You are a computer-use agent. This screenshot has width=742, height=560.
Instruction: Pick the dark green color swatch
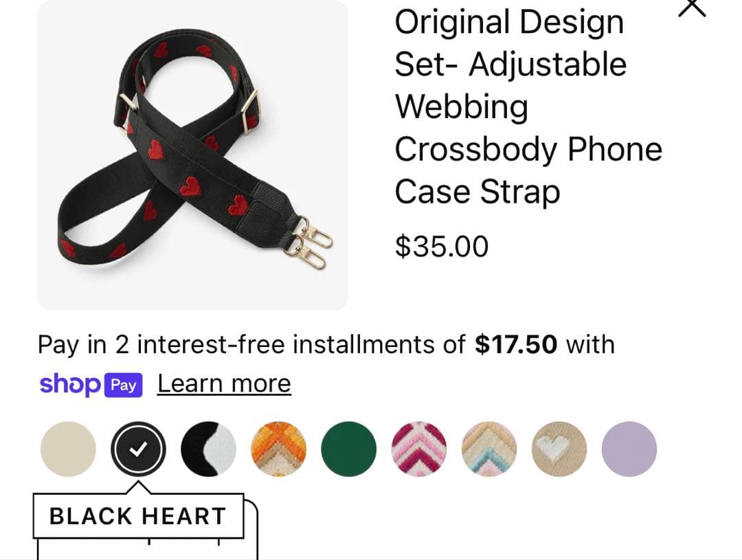tap(349, 449)
